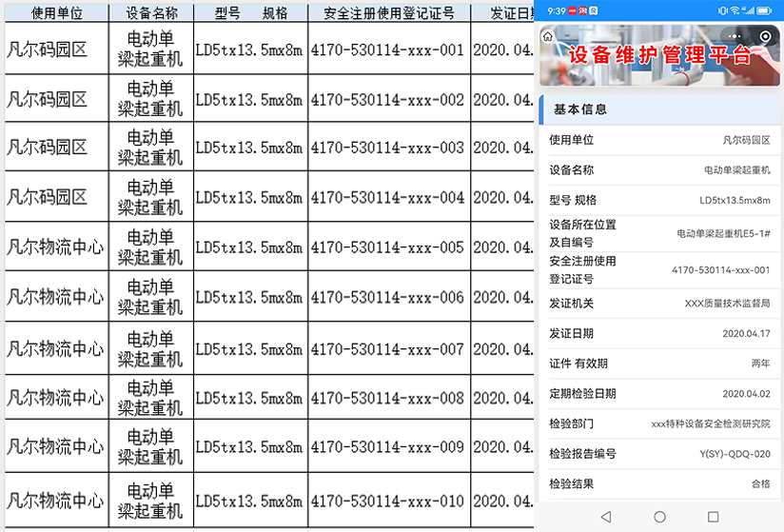Image resolution: width=784 pixels, height=532 pixels.
Task: Tap the 发证机关 XXX质量技术监督局 row
Action: 659,304
